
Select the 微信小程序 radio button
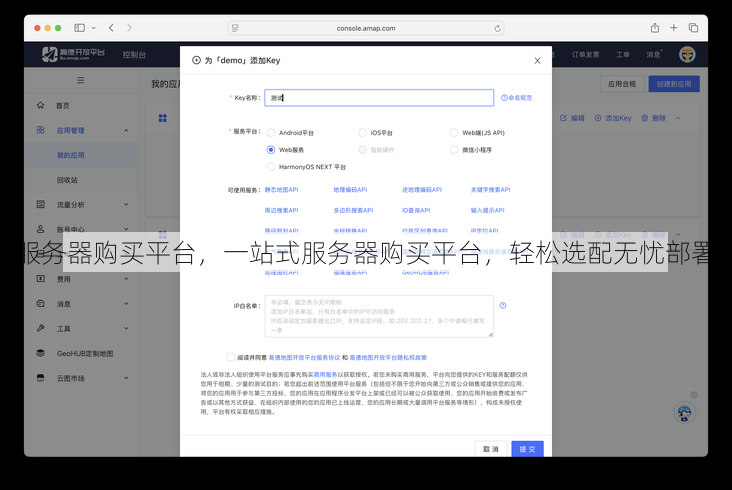coord(454,150)
